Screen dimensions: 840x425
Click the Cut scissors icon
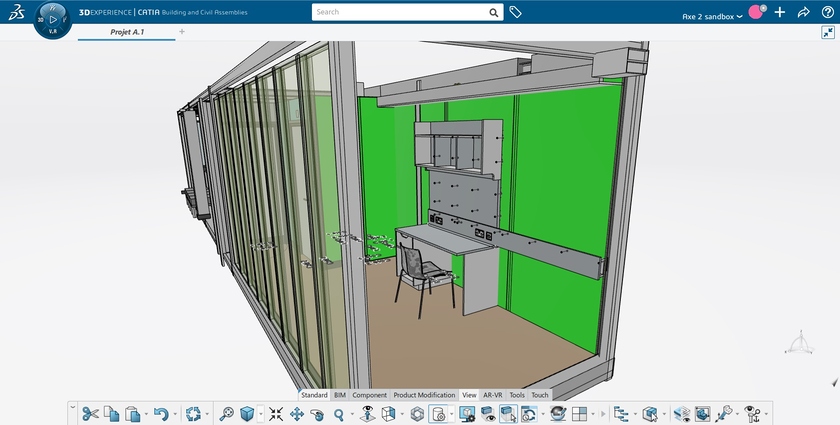[90, 413]
